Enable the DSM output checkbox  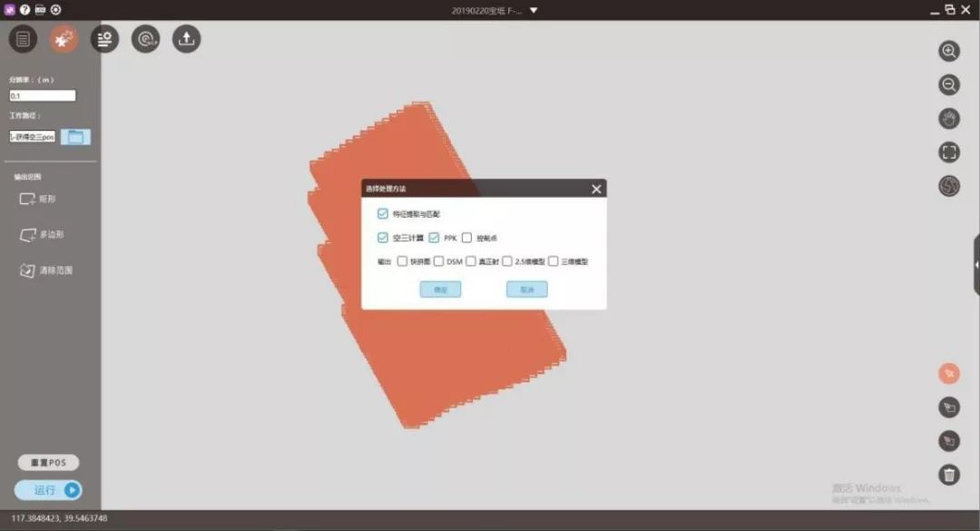438,261
